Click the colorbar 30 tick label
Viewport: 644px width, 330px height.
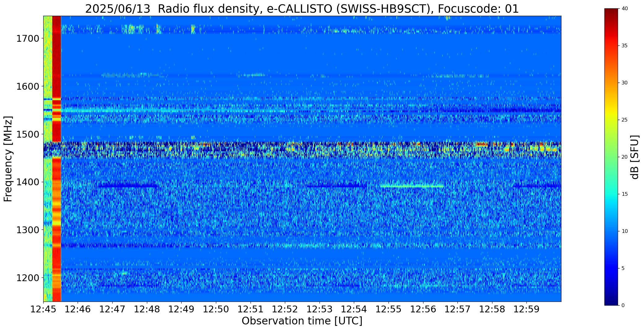(x=625, y=83)
